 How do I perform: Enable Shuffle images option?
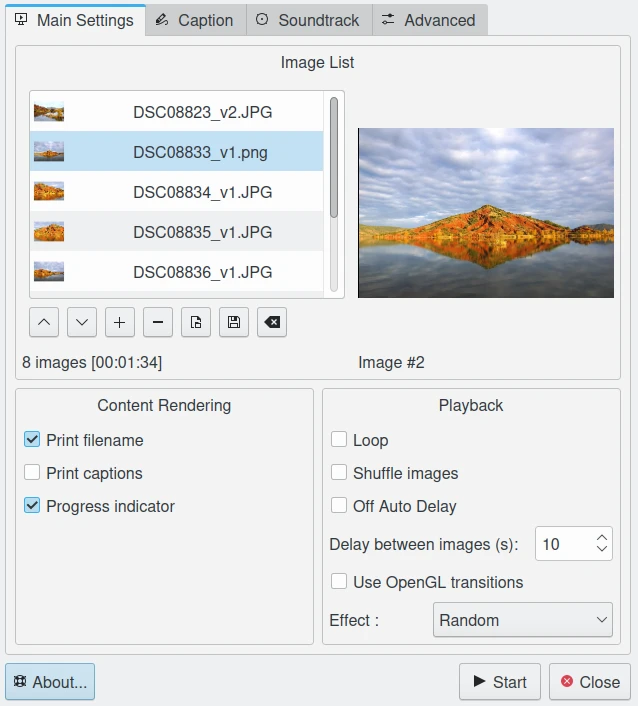340,473
